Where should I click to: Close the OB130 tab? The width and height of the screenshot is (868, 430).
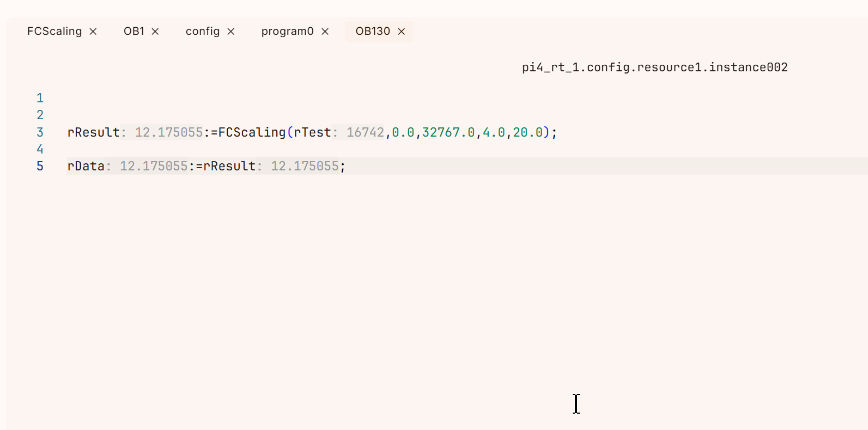(x=402, y=32)
